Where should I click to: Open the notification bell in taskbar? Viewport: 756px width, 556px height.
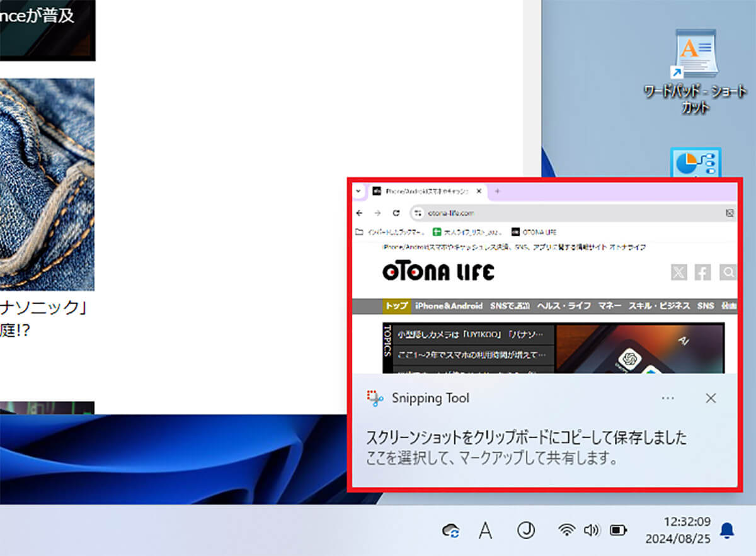point(727,530)
